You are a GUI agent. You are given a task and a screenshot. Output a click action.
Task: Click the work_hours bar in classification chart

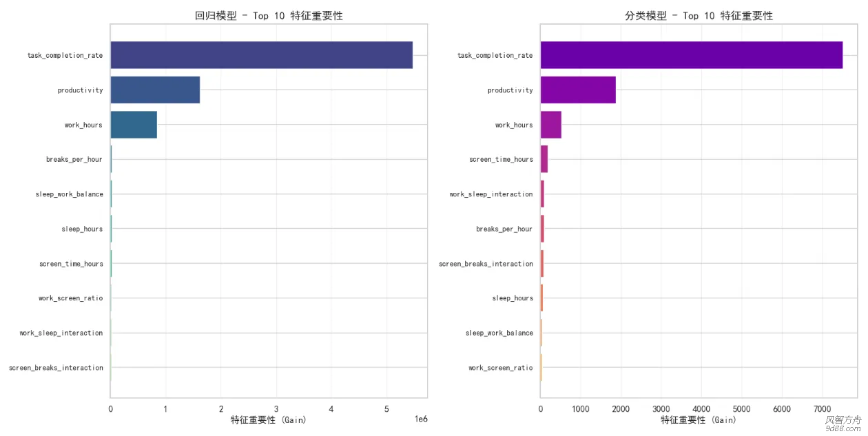pyautogui.click(x=550, y=125)
